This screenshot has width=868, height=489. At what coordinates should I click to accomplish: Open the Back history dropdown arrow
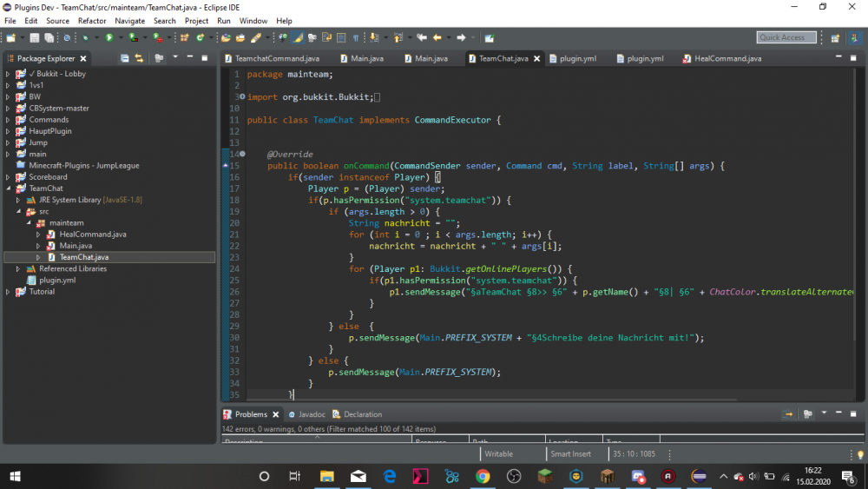pos(449,37)
